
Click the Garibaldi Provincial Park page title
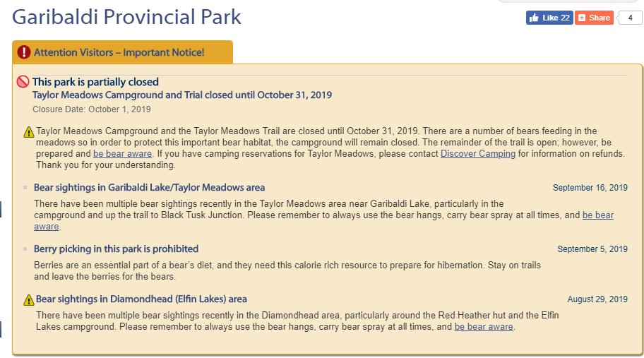click(x=126, y=17)
